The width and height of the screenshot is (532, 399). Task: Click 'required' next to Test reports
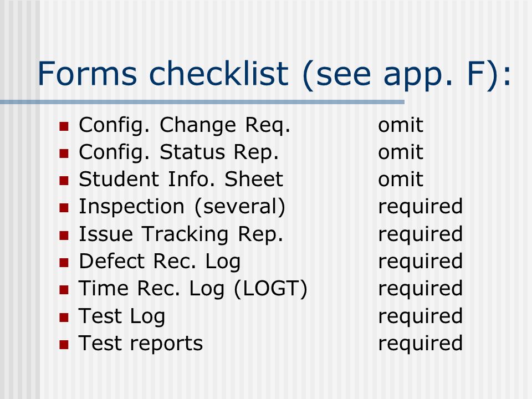point(421,344)
